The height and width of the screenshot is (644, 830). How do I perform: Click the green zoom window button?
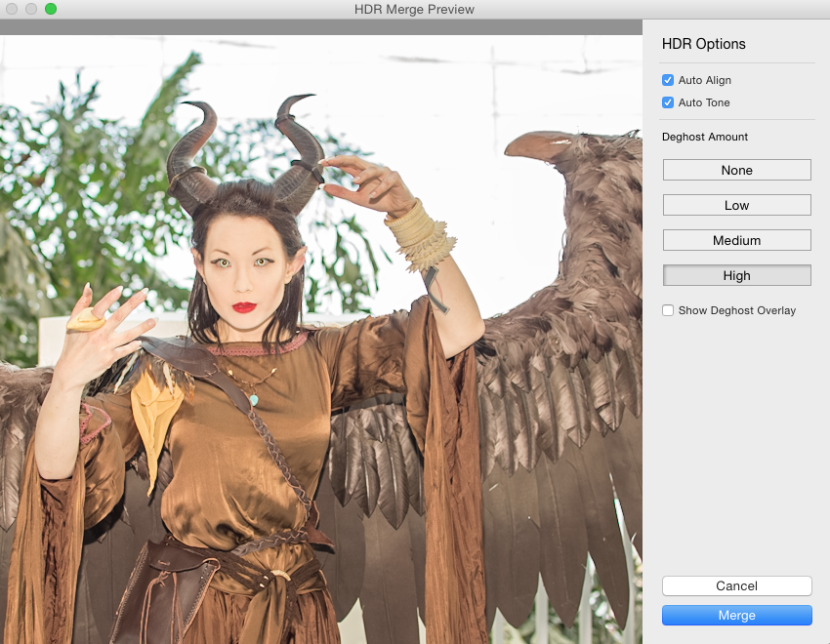coord(51,9)
